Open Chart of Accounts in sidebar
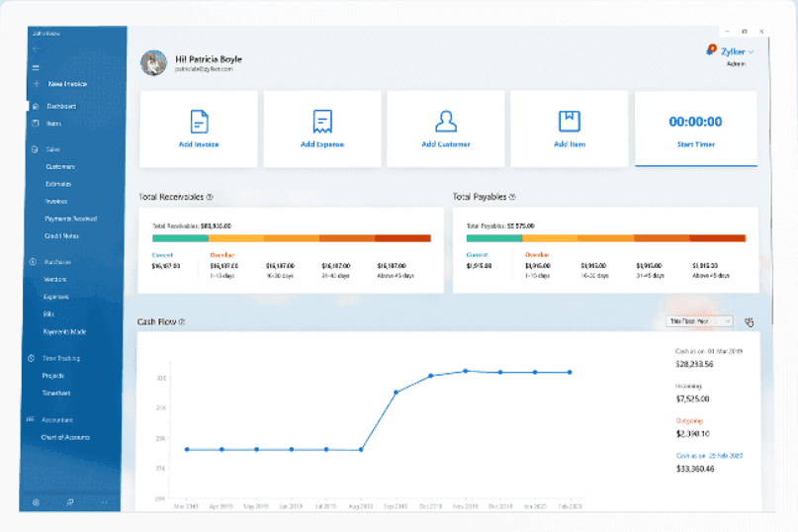 [x=65, y=437]
